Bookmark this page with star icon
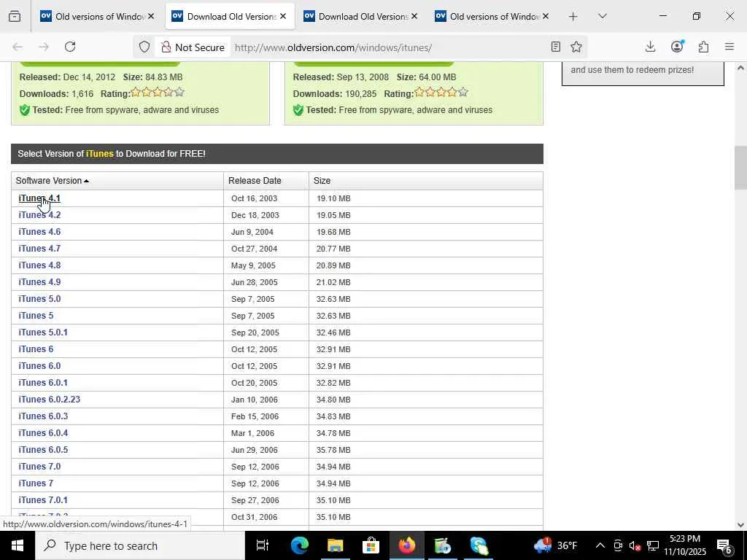 click(x=576, y=47)
